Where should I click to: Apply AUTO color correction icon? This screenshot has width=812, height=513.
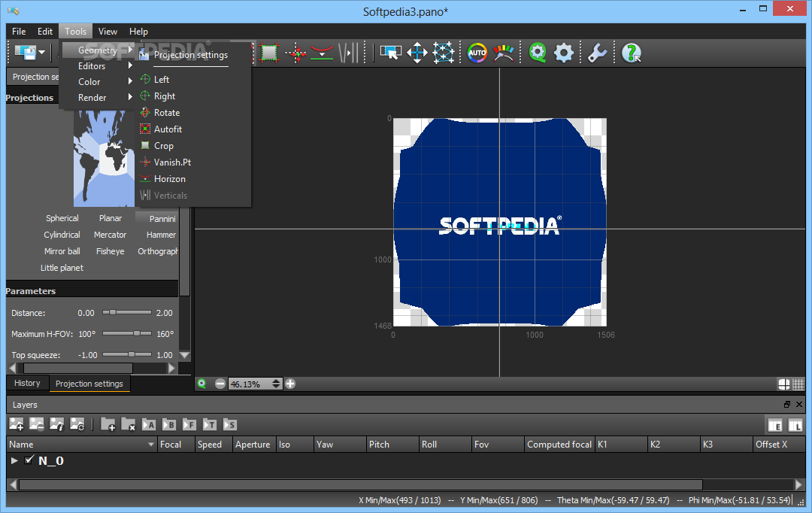(477, 53)
